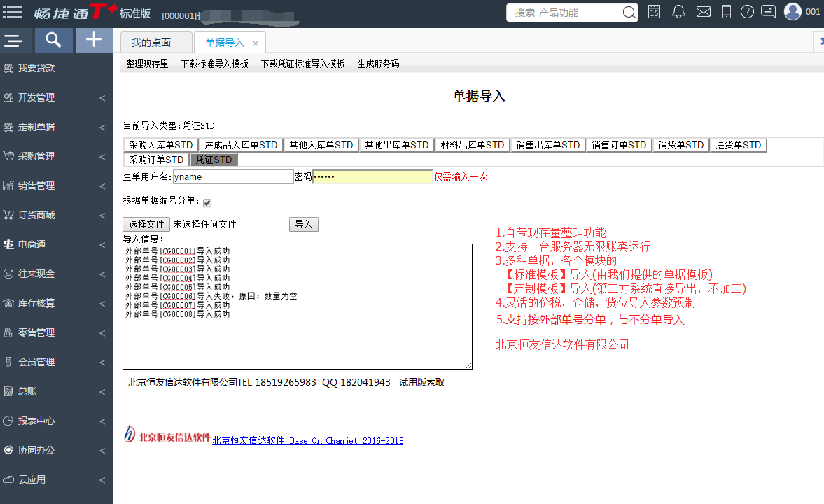Select 进货单STD import type
824x504 pixels.
pyautogui.click(x=739, y=145)
